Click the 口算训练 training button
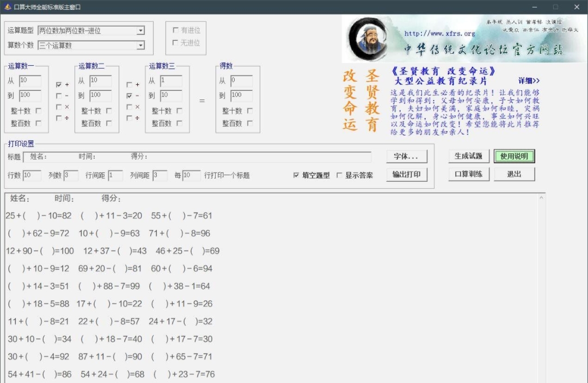Viewport: 588px width, 383px height. [468, 174]
